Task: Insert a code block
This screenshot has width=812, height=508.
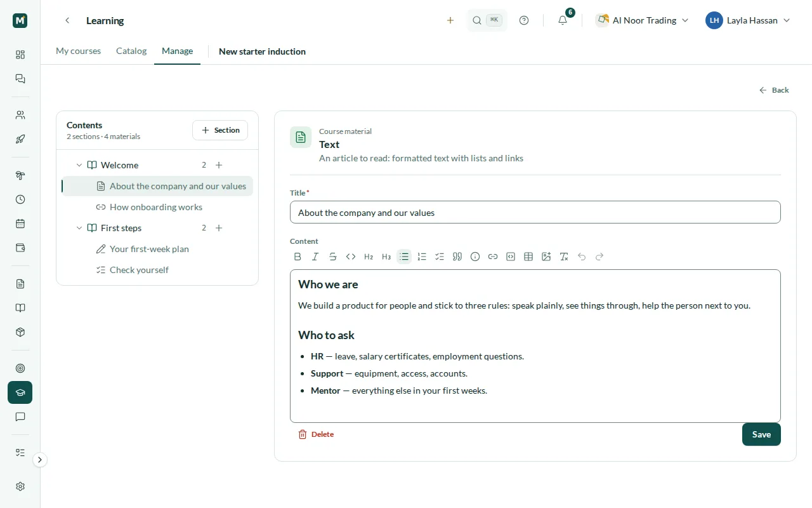Action: (x=511, y=257)
